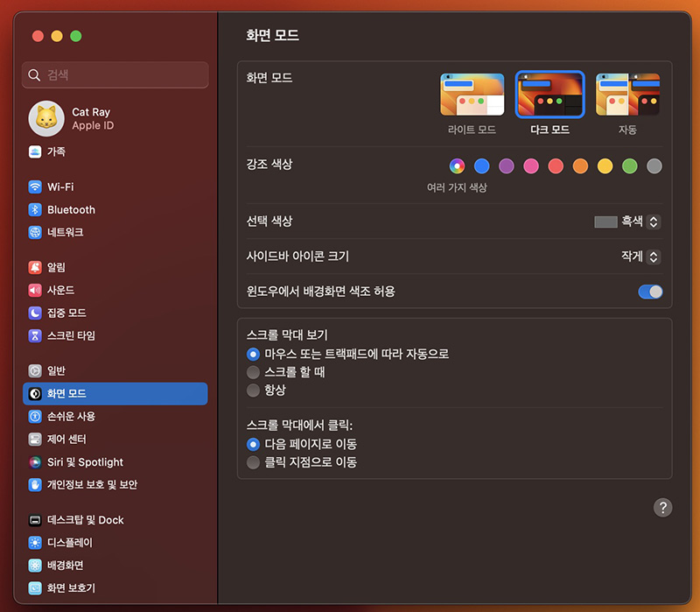This screenshot has width=700, height=612.
Task: Open the 배경화면 settings label
Action: click(65, 565)
